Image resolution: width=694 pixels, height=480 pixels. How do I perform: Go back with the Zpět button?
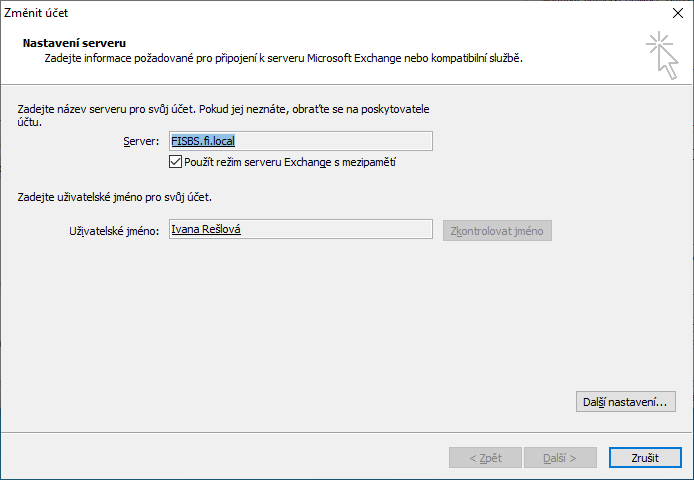[x=484, y=457]
